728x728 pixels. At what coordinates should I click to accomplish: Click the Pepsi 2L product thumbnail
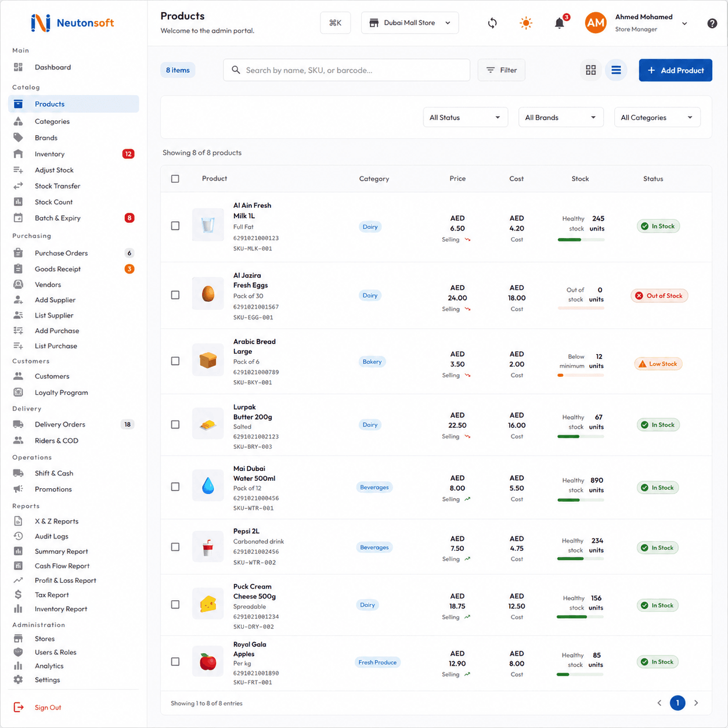click(208, 547)
